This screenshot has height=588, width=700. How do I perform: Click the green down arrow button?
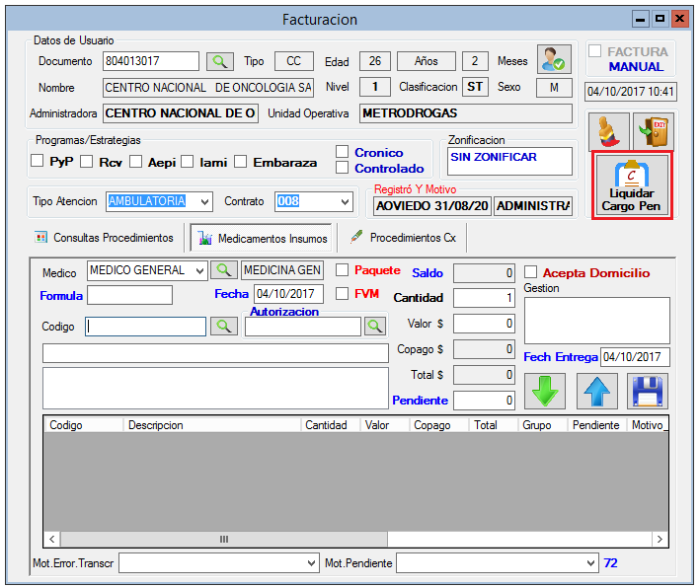pyautogui.click(x=544, y=392)
